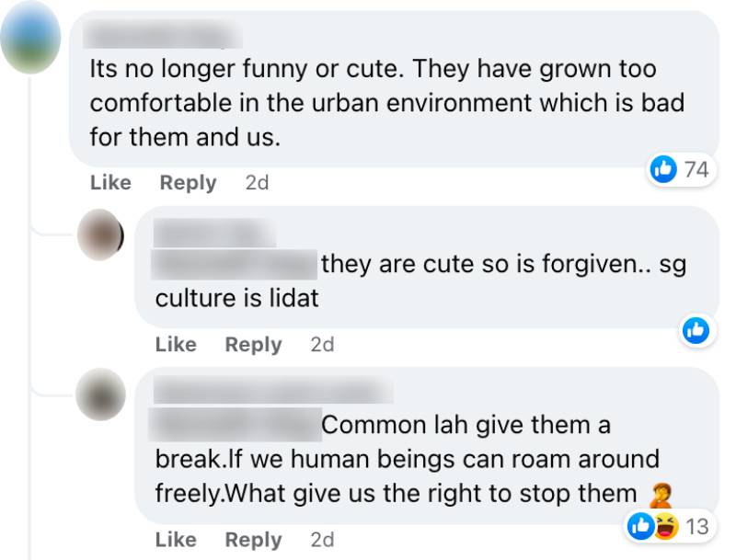The width and height of the screenshot is (736, 560).
Task: Like the 'they are cute so is forgiven' reply
Action: click(x=176, y=345)
